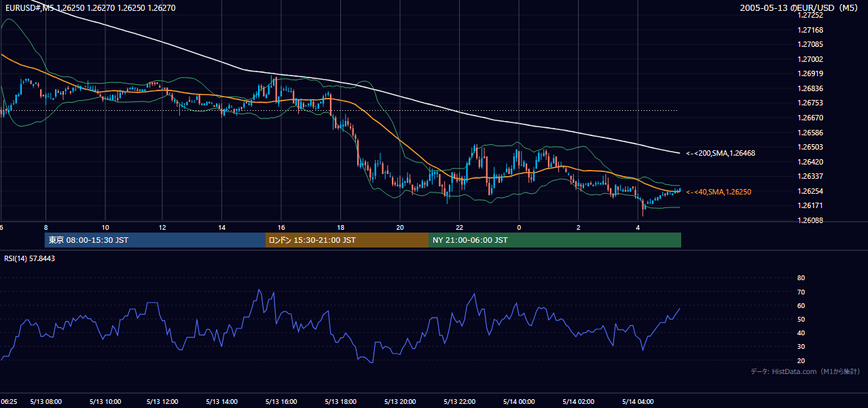Click price axis label 1.26586

811,133
